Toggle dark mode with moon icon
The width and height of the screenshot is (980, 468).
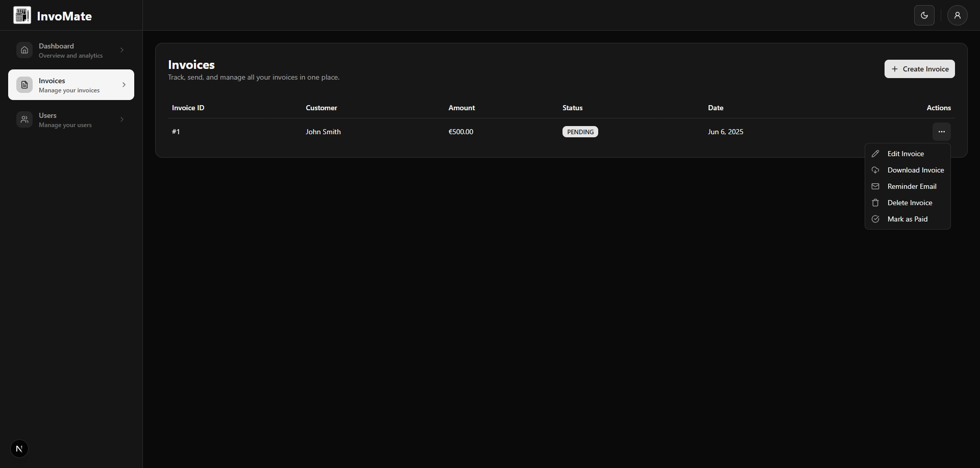(924, 15)
